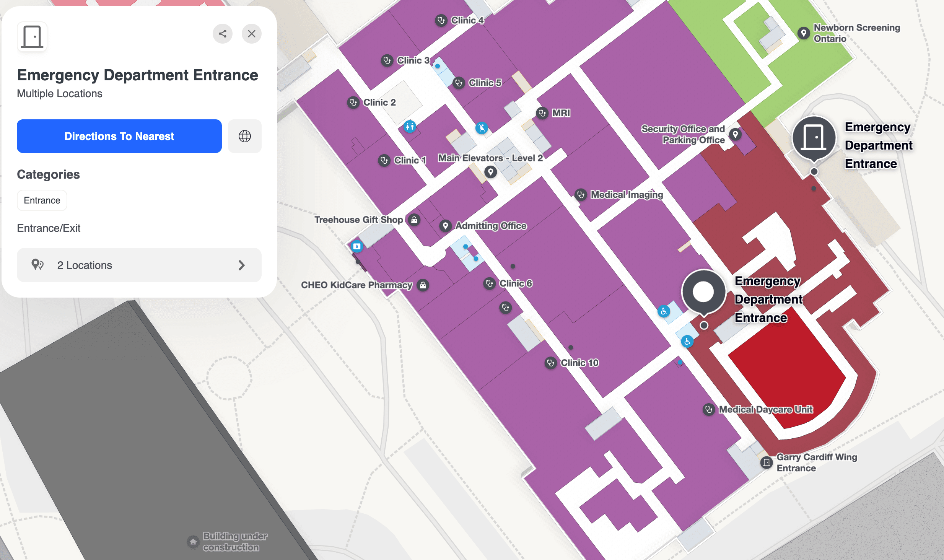
Task: Click Security Office and Parking Office label
Action: pyautogui.click(x=683, y=134)
